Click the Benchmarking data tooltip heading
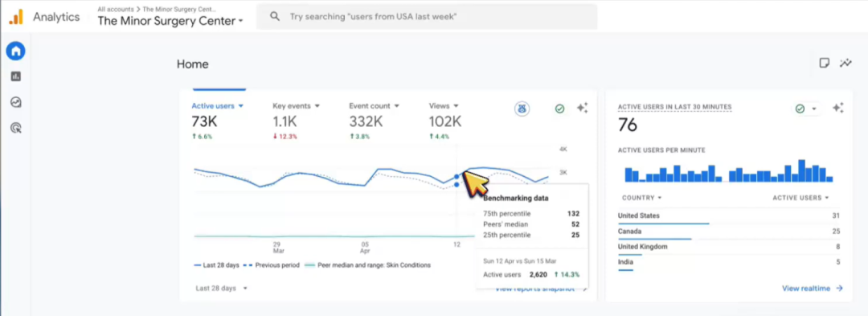868x316 pixels. click(x=515, y=198)
